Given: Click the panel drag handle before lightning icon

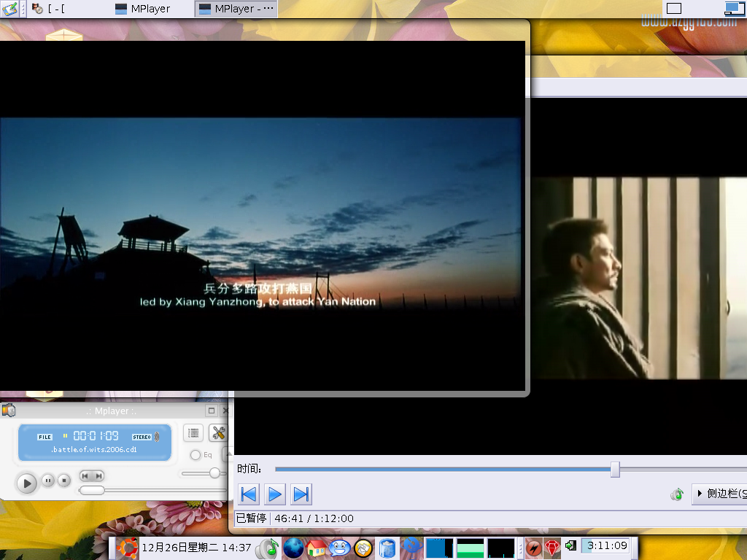Looking at the screenshot, I should 520,548.
